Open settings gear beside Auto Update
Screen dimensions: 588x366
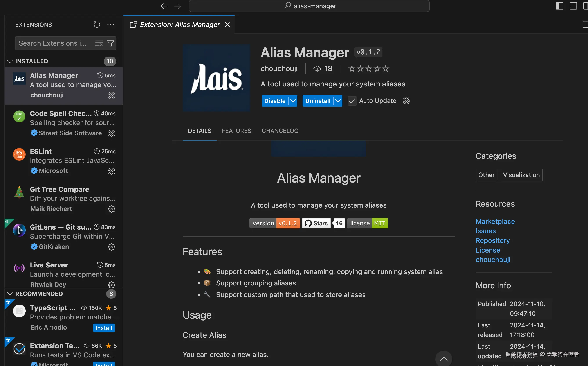tap(406, 101)
